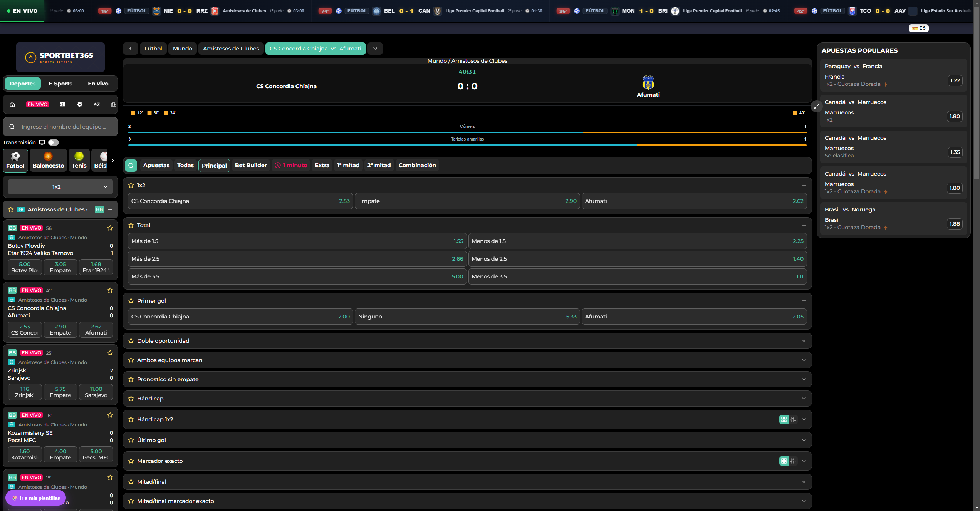Favorite the Zrinjski vs Sarajevo match star
This screenshot has height=511, width=980.
point(110,353)
